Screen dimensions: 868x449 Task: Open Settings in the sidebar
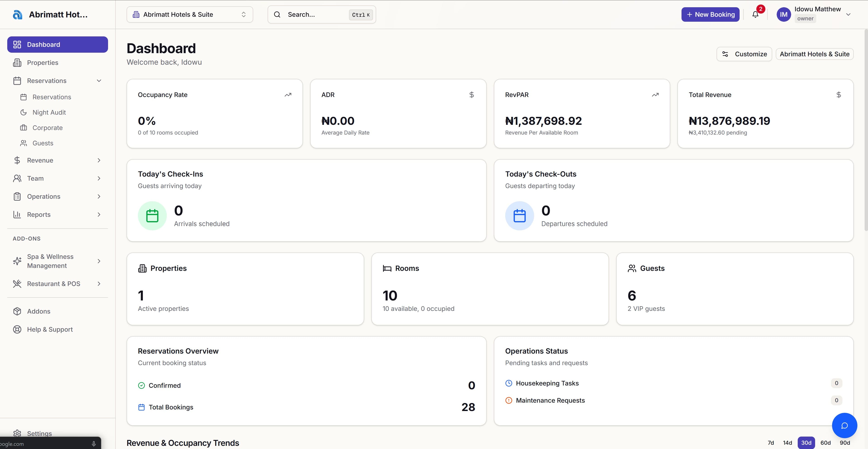click(58, 433)
